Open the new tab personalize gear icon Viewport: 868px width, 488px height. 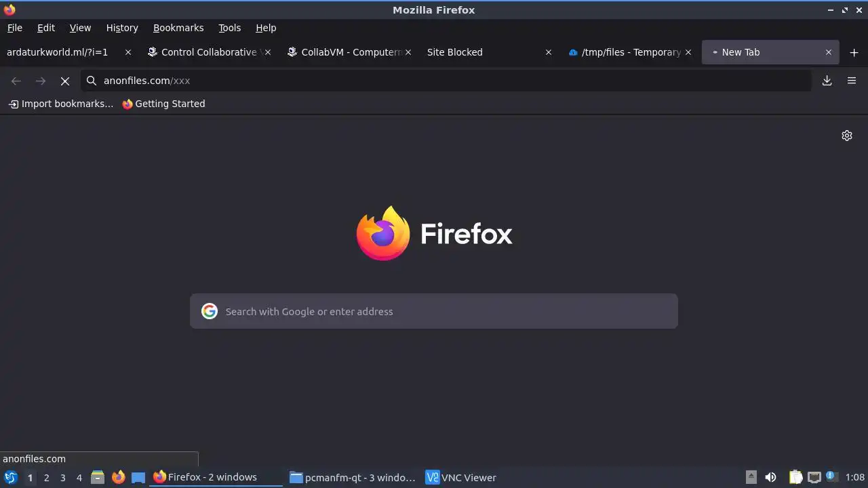847,136
